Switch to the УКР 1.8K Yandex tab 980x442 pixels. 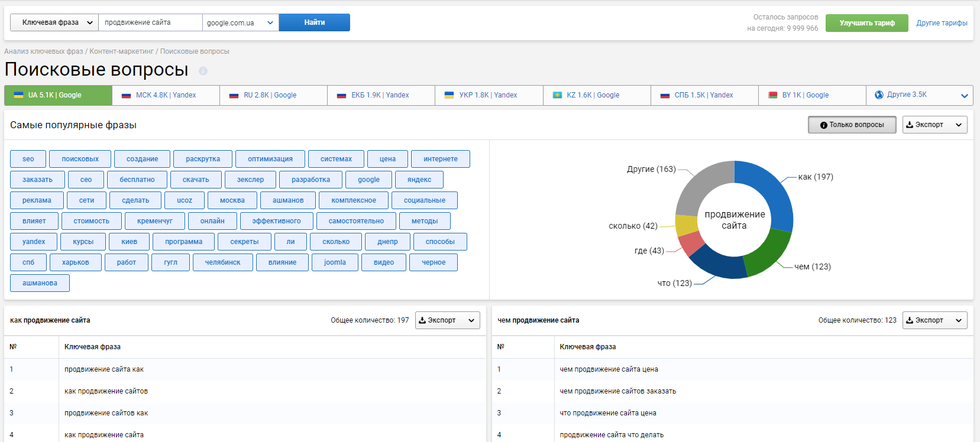[489, 95]
